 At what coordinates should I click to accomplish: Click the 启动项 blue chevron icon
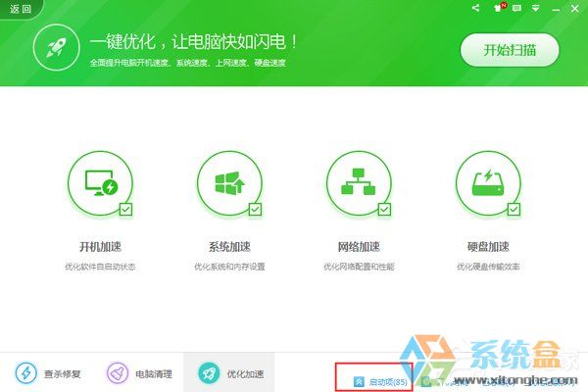359,382
